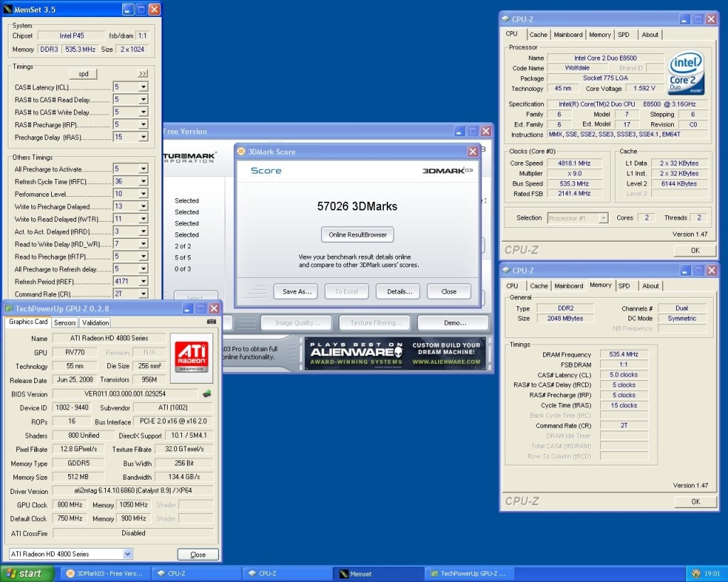Click the GPU-Z screenshot camera icon

click(211, 321)
